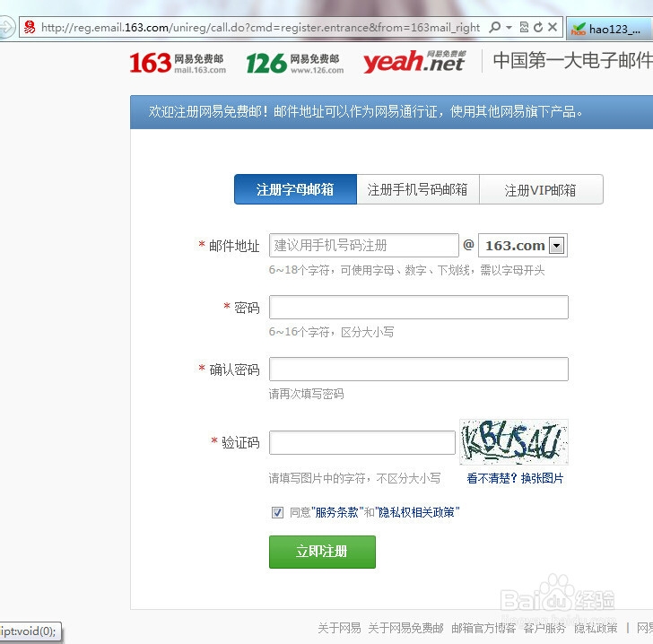Click the captcha image to refresh
Screen dimensions: 653x644
tap(513, 442)
